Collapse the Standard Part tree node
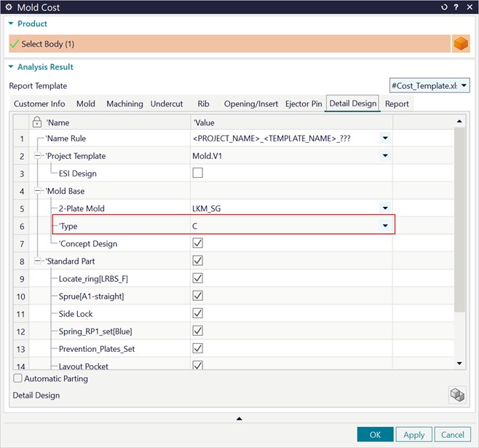Screen dimensions: 479x448 coord(38,262)
